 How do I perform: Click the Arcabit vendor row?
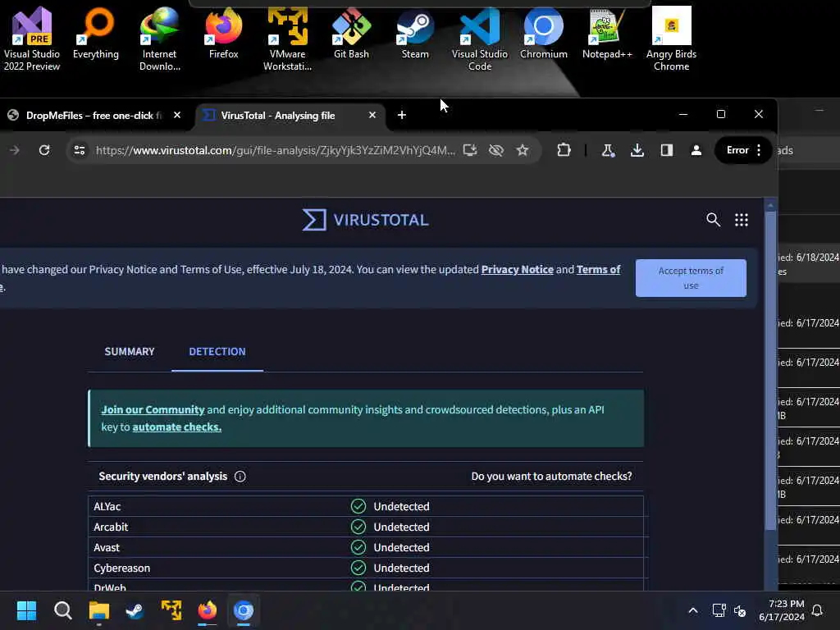[x=365, y=527]
